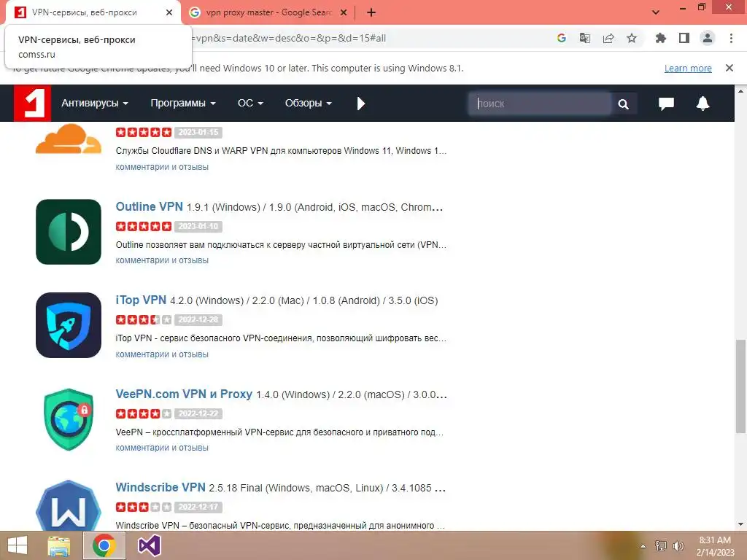
Task: Open the Chrome profile avatar
Action: click(708, 38)
